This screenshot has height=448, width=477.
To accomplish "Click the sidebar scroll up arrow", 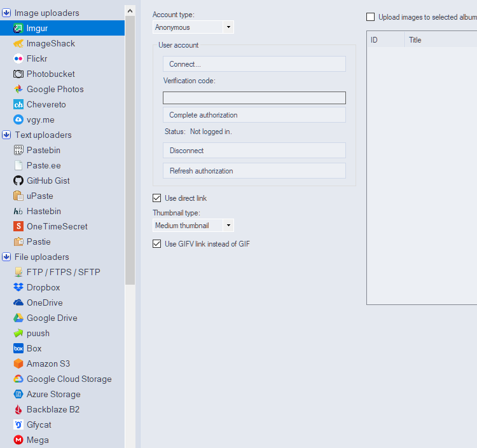I will pos(130,11).
